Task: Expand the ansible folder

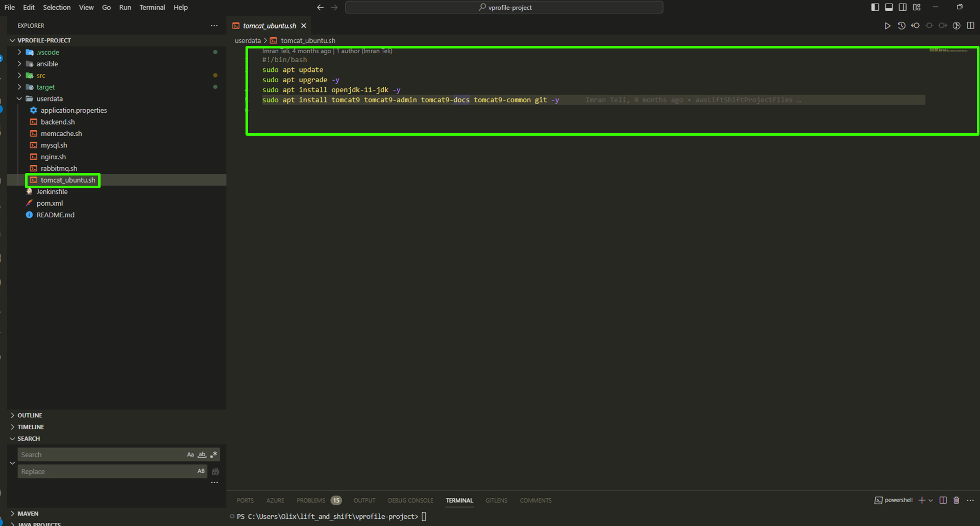Action: [x=19, y=64]
